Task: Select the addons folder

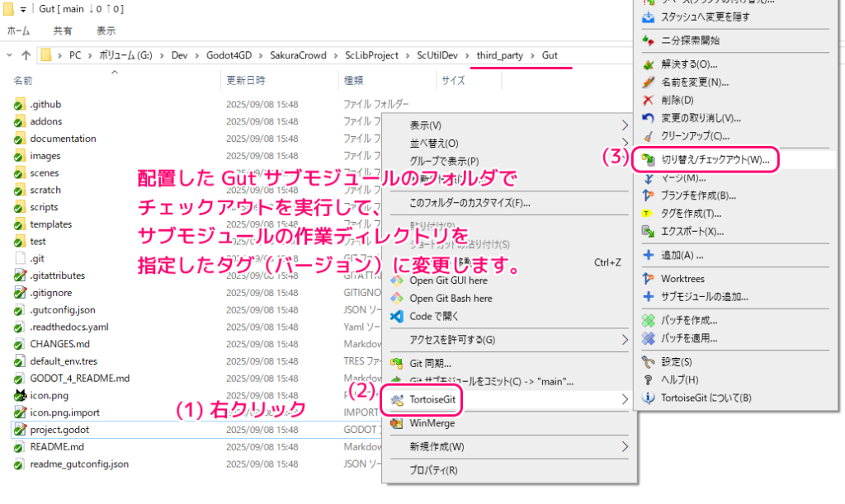Action: [x=46, y=122]
